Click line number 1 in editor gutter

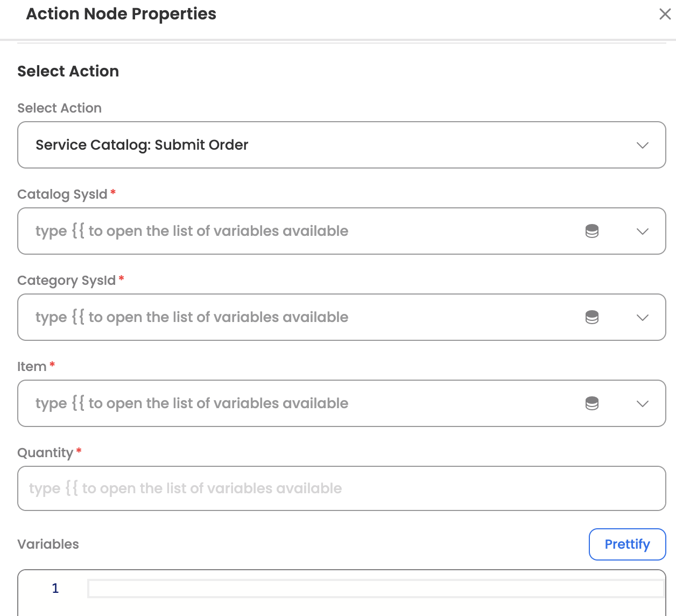(55, 589)
